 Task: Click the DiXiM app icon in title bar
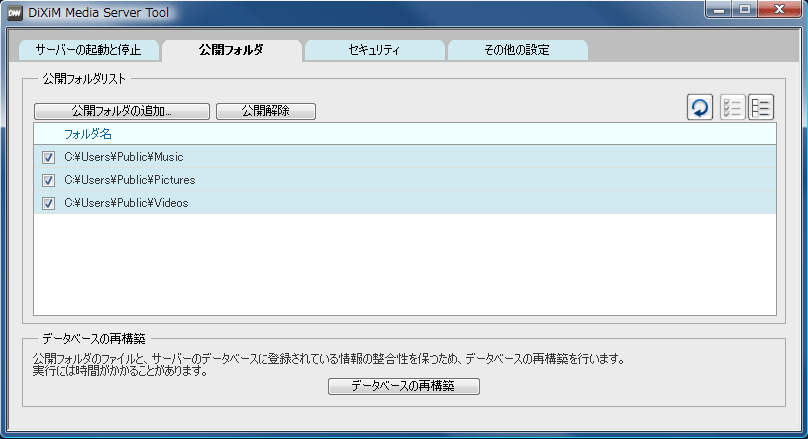point(14,12)
